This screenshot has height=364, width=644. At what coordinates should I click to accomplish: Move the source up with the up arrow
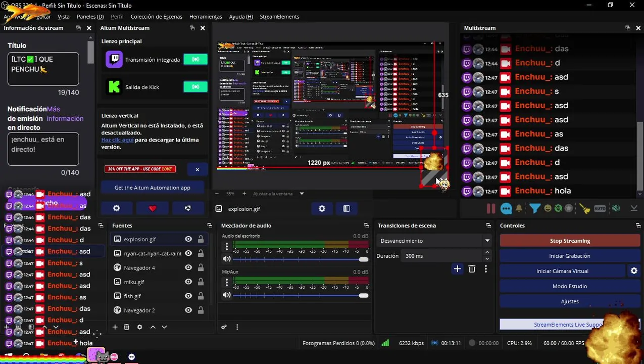(x=153, y=327)
